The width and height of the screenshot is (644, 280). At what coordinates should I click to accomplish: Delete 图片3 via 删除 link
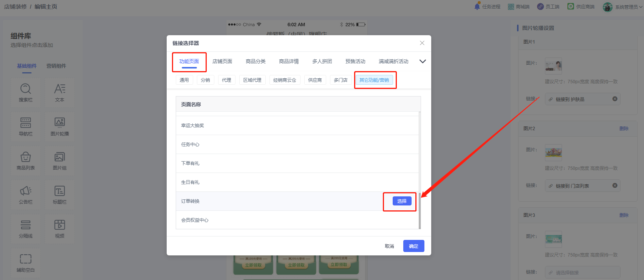(624, 215)
